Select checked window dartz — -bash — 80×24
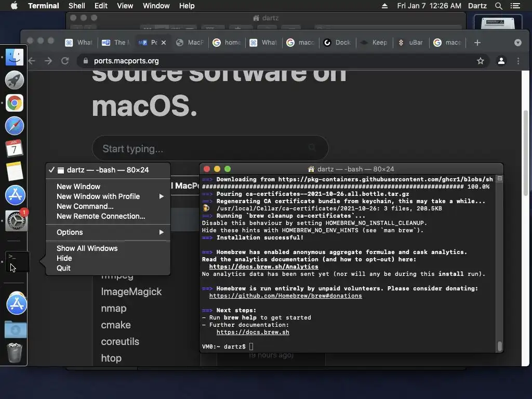 tap(108, 170)
